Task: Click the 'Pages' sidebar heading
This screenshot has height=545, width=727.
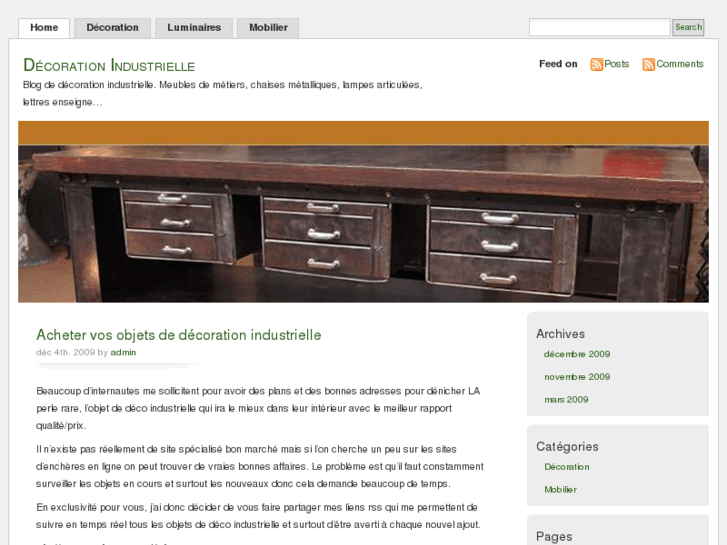Action: pyautogui.click(x=554, y=537)
